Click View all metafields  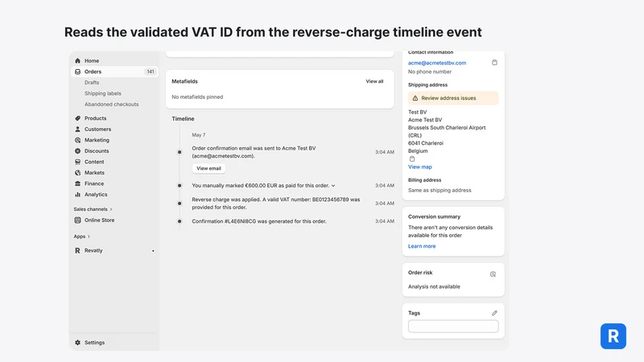tap(374, 81)
